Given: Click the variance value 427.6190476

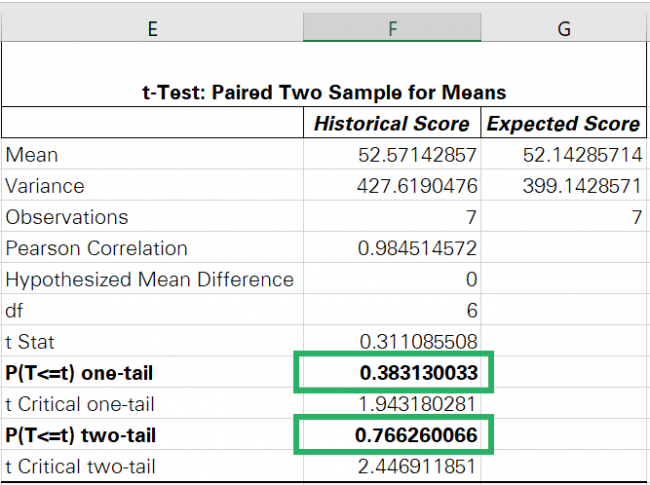Looking at the screenshot, I should (418, 186).
